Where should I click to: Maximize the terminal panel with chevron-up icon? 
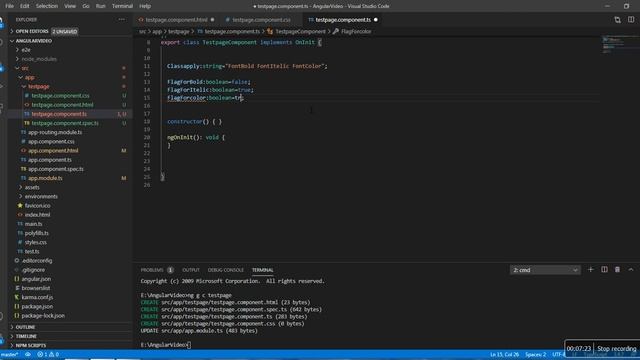pos(631,269)
